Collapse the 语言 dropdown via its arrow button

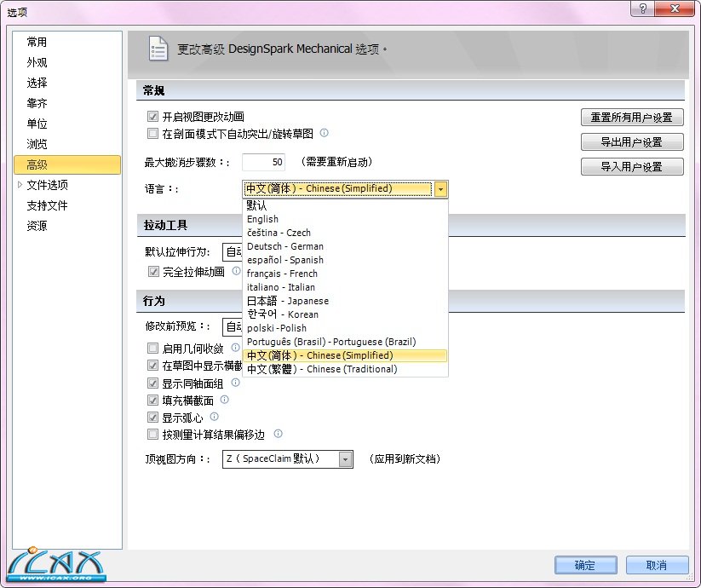point(440,189)
